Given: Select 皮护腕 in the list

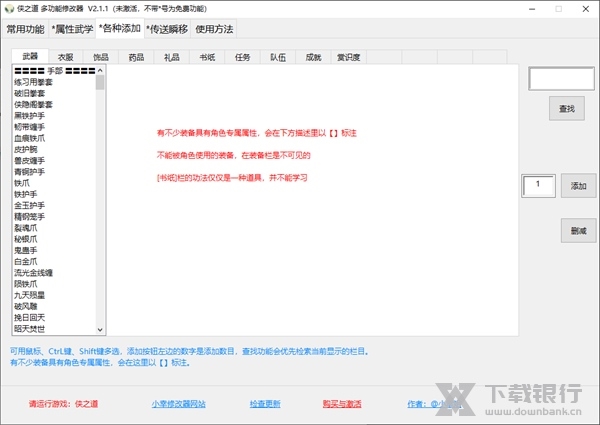Looking at the screenshot, I should click(x=54, y=149).
